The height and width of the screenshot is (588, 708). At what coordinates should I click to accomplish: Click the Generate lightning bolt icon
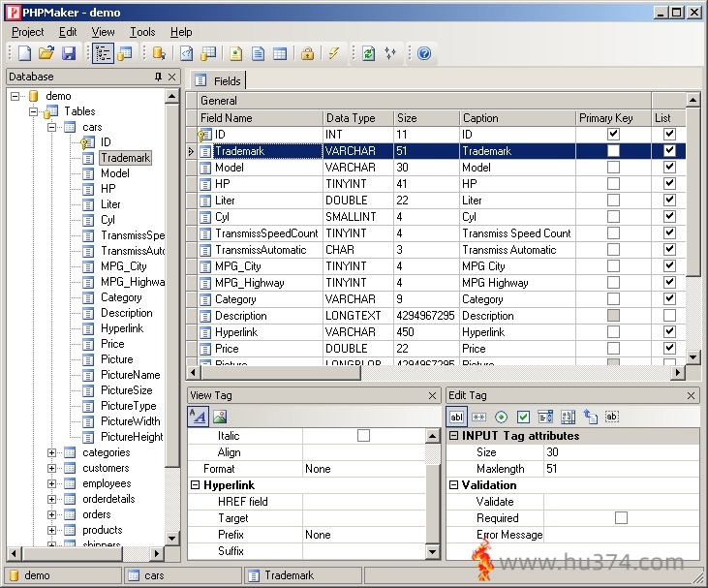(x=334, y=53)
